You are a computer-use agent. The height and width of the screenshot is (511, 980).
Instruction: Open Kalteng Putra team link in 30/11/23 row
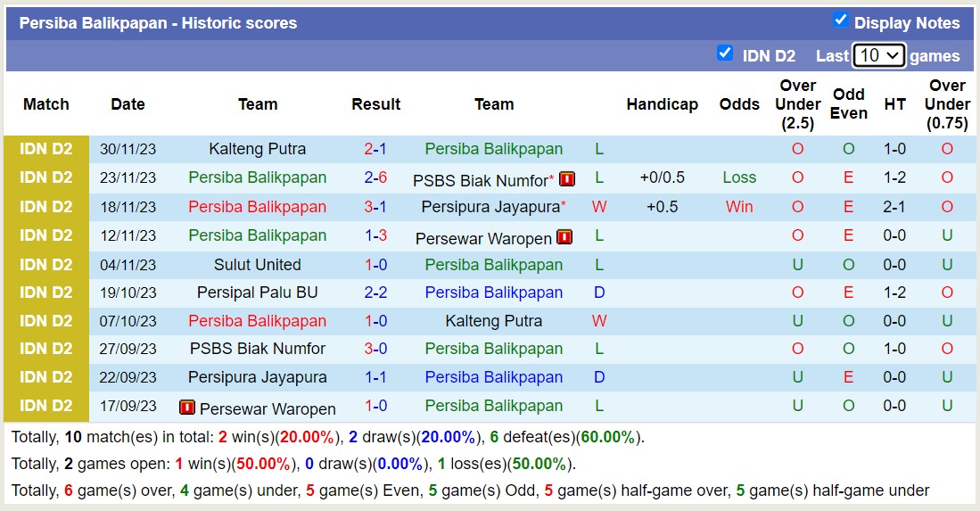[x=258, y=149]
